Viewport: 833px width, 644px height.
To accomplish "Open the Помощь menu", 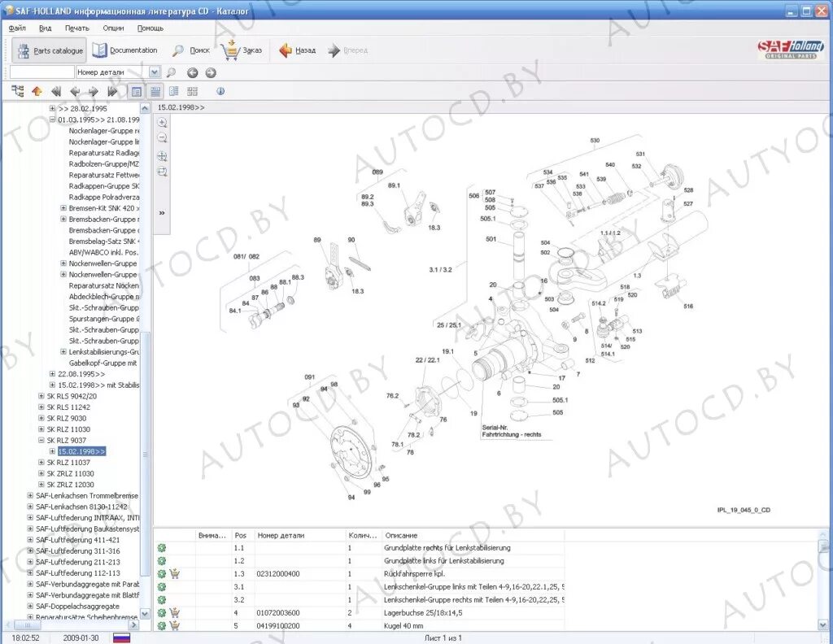I will [x=150, y=28].
